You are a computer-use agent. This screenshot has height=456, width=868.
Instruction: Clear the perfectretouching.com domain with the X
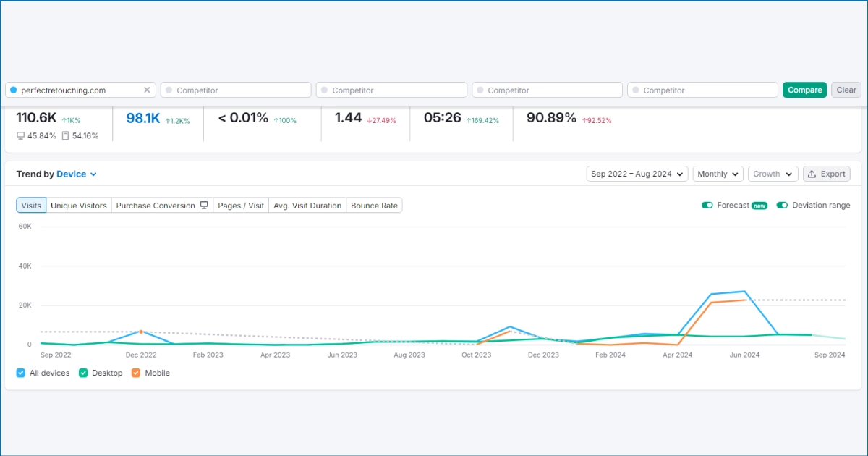pos(147,90)
